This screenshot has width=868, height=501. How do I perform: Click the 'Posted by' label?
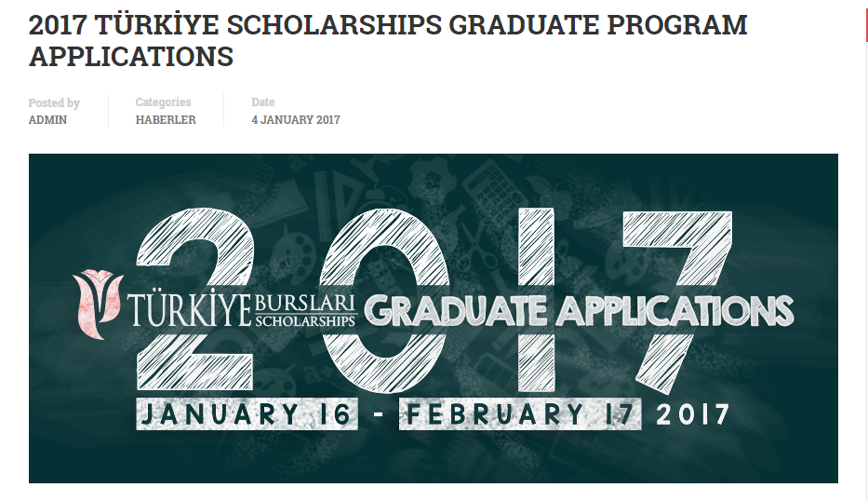[x=54, y=102]
